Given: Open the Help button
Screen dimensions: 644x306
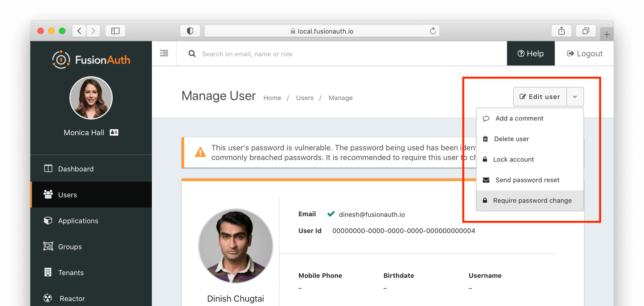Looking at the screenshot, I should point(531,54).
